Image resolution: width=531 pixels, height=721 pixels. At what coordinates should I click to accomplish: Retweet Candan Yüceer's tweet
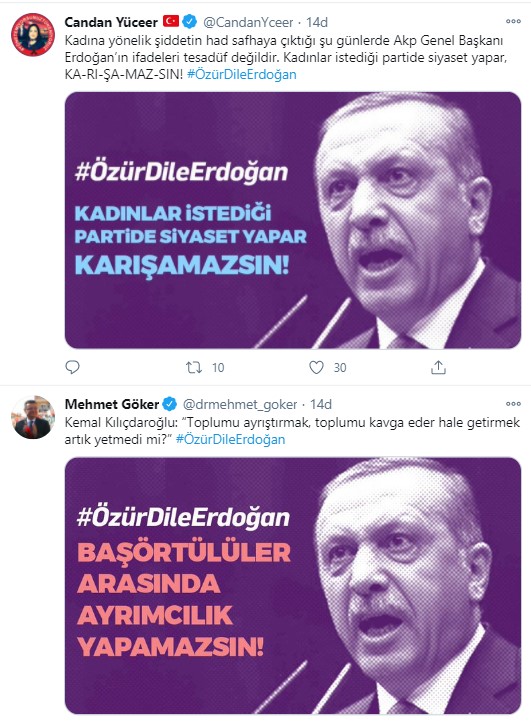[x=194, y=367]
